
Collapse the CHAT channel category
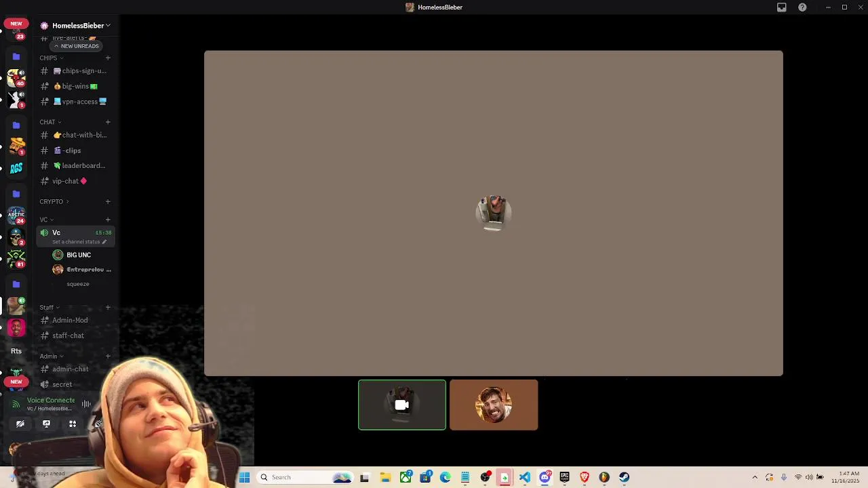[50, 122]
